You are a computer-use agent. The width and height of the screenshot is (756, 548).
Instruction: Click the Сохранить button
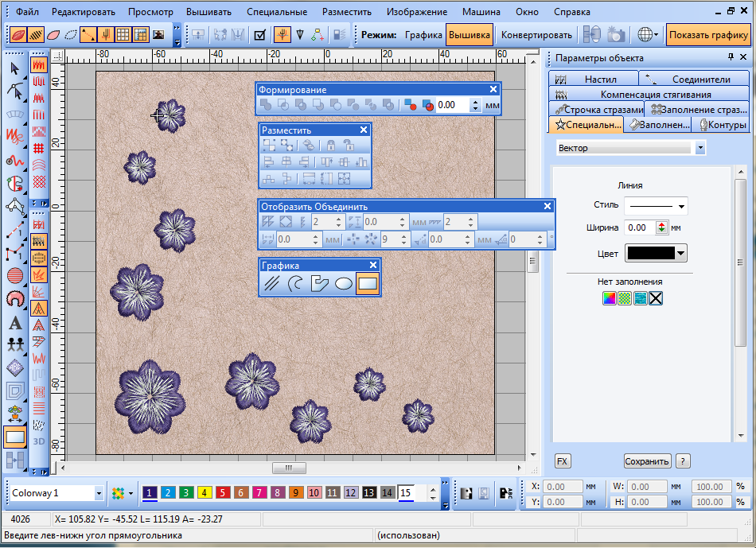click(647, 461)
